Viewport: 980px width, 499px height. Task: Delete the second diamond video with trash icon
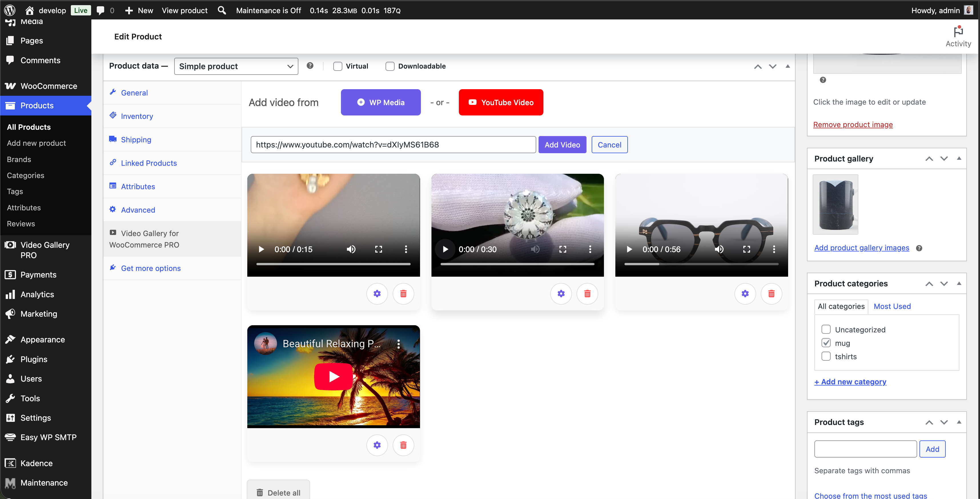[587, 294]
